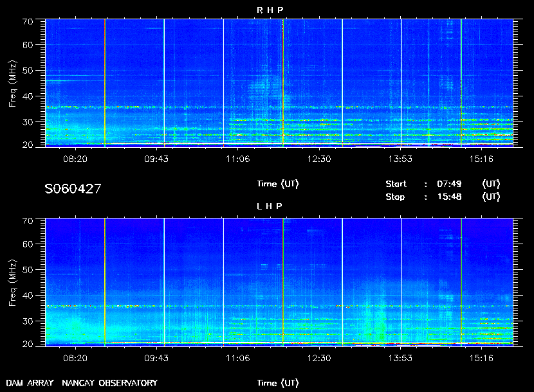Select the S060427 observation identifier
Screen dimensions: 534x392
pyautogui.click(x=73, y=188)
